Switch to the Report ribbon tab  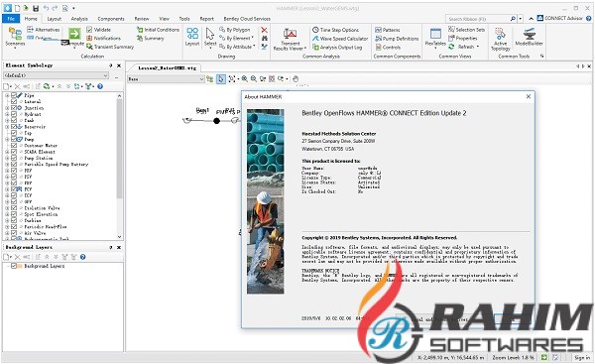pyautogui.click(x=207, y=19)
